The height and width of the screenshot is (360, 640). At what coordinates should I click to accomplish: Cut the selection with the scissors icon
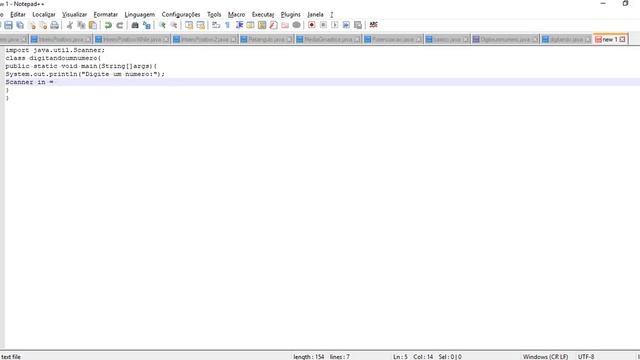point(70,25)
